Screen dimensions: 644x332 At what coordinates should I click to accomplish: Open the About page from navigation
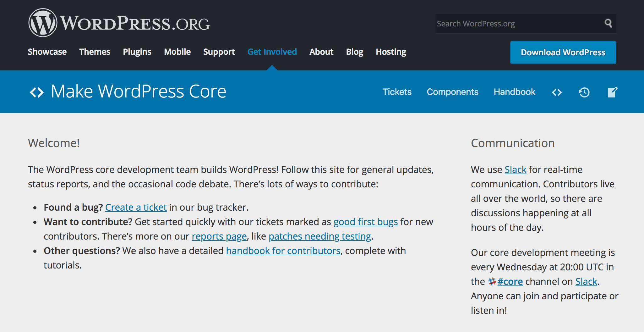point(321,52)
